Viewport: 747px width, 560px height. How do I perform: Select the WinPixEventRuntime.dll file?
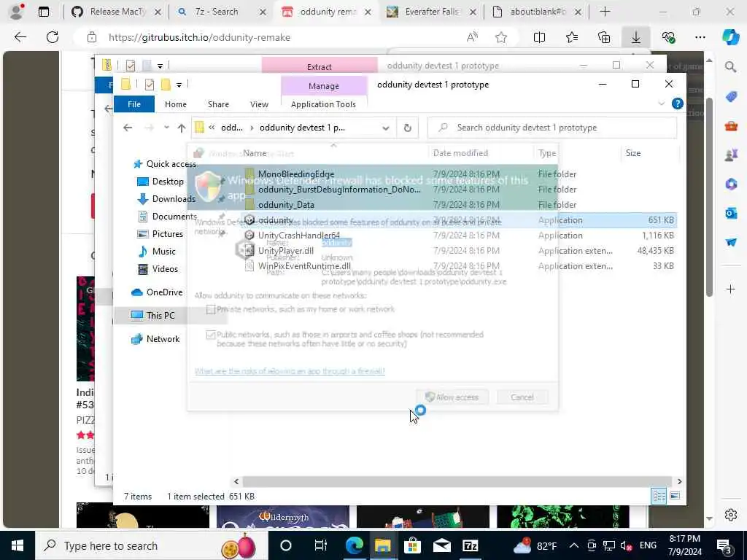coord(304,265)
